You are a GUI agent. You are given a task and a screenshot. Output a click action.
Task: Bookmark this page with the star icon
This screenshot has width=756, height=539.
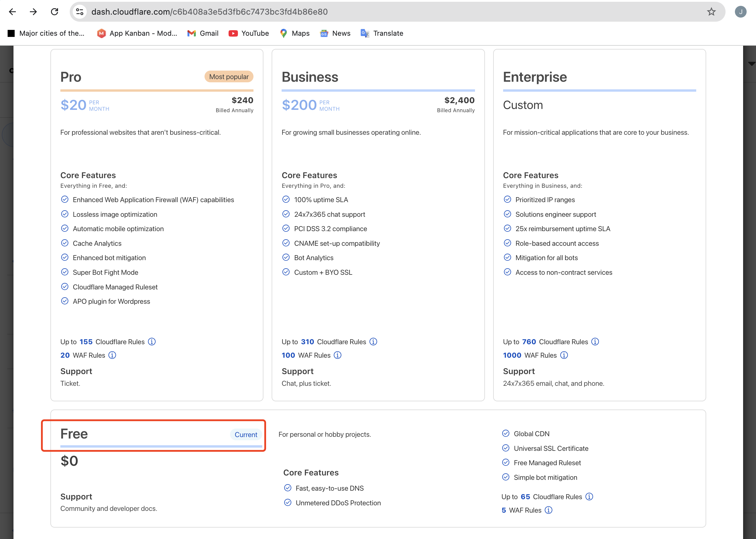pos(711,12)
